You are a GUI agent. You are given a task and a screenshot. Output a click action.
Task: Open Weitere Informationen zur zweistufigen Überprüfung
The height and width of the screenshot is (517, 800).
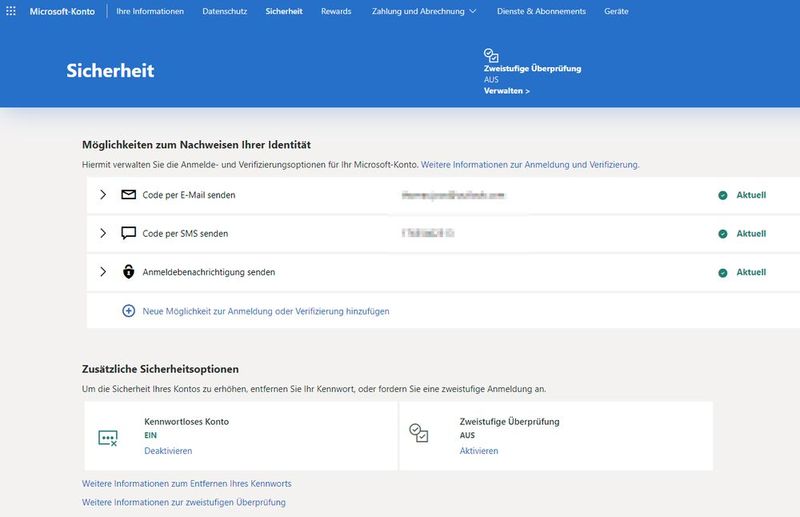tap(184, 502)
